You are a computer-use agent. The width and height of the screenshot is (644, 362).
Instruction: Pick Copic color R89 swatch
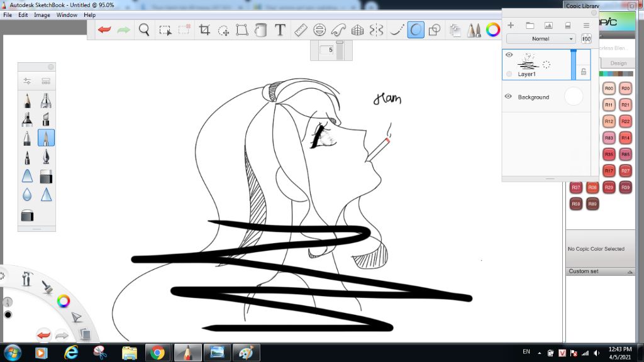[592, 204]
